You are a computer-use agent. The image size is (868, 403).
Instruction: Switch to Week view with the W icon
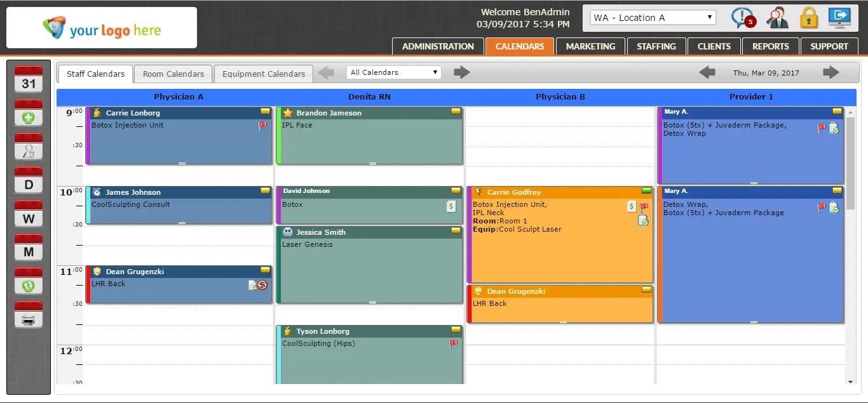(x=28, y=217)
